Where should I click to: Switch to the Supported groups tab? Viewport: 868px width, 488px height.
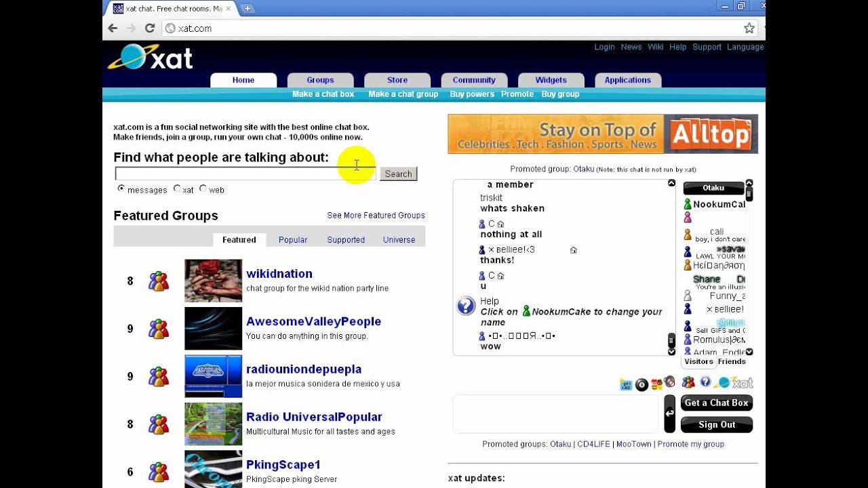point(346,240)
